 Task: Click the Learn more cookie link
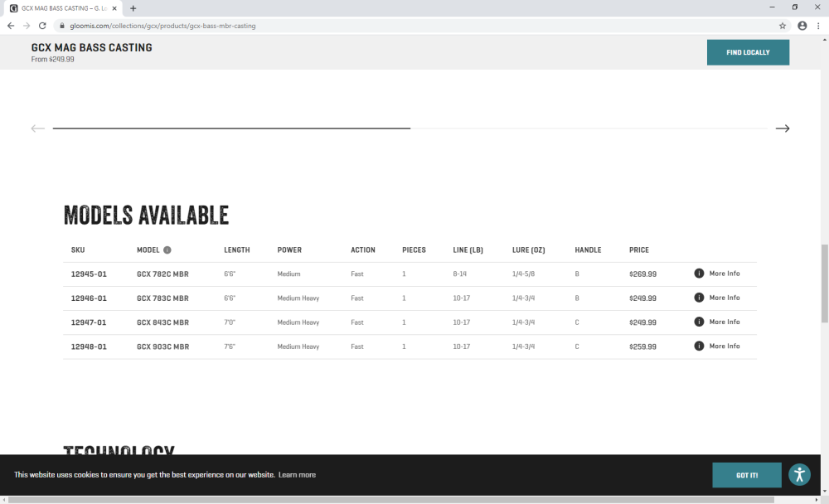pos(297,475)
